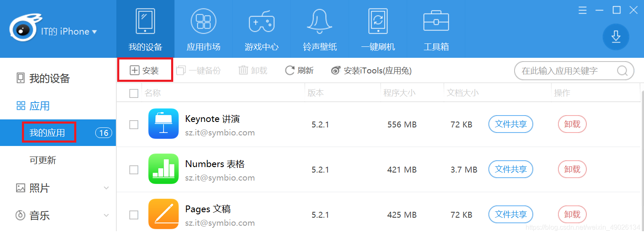Check the Numbers 表格 row checkbox
644x235 pixels.
[134, 170]
